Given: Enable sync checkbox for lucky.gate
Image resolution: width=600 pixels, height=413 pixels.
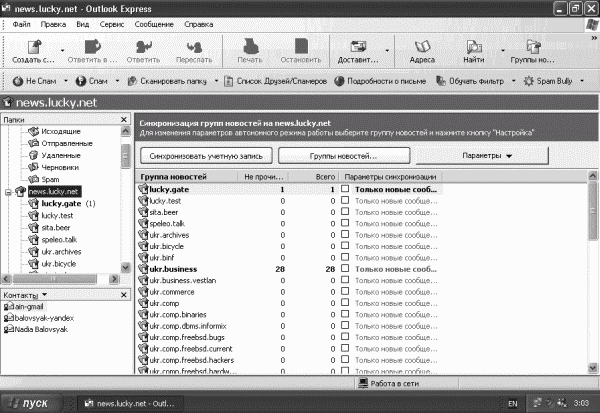Looking at the screenshot, I should tap(345, 189).
